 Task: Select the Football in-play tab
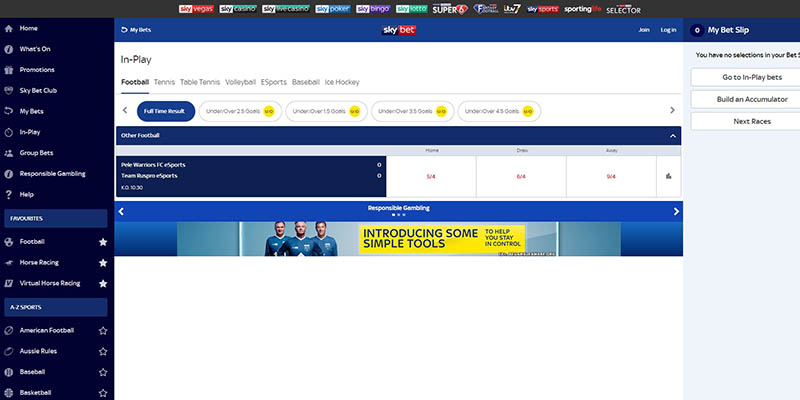click(135, 82)
